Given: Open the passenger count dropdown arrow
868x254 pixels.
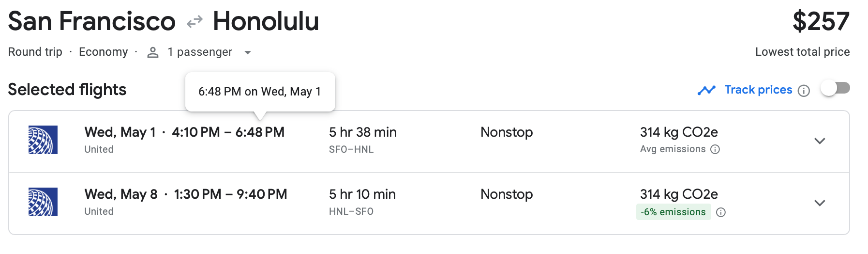Looking at the screenshot, I should (248, 52).
